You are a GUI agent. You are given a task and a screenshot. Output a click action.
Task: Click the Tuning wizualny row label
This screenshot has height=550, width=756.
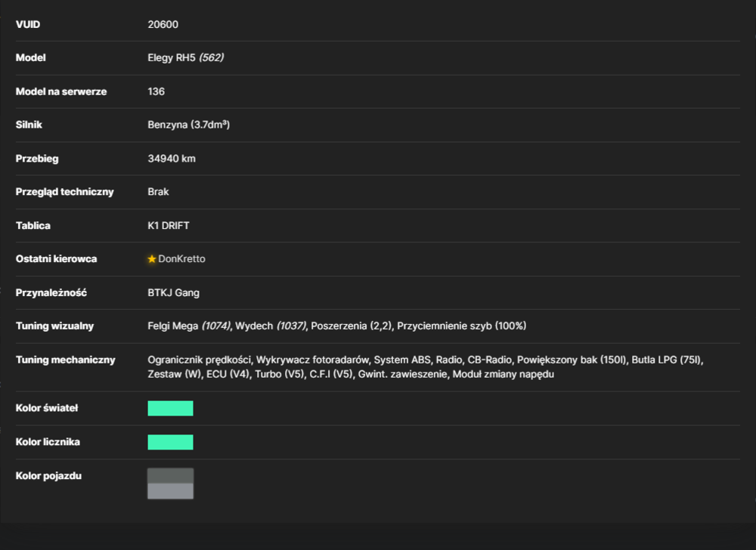(x=54, y=326)
